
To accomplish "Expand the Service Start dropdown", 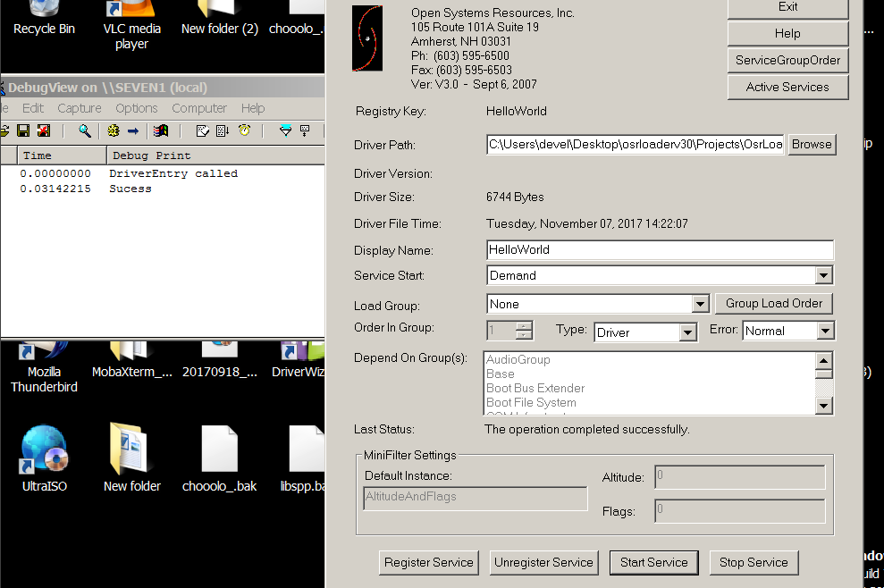I will (x=824, y=275).
